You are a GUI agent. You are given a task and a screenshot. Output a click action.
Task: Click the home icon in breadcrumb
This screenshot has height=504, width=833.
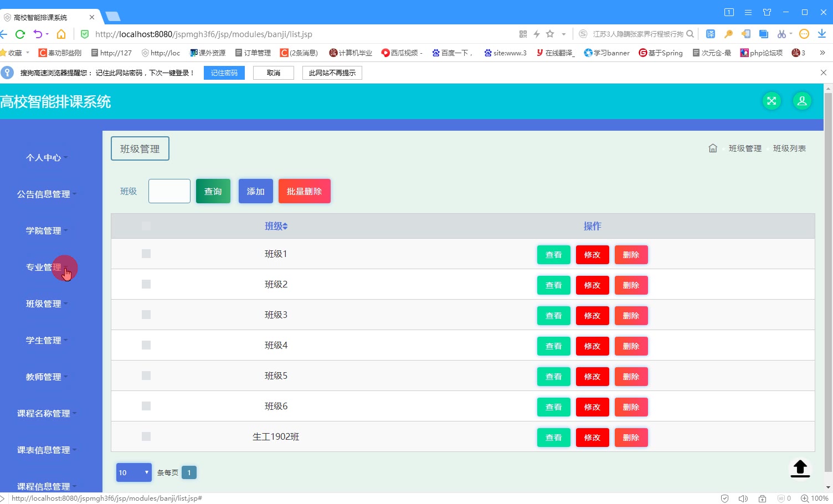(713, 148)
